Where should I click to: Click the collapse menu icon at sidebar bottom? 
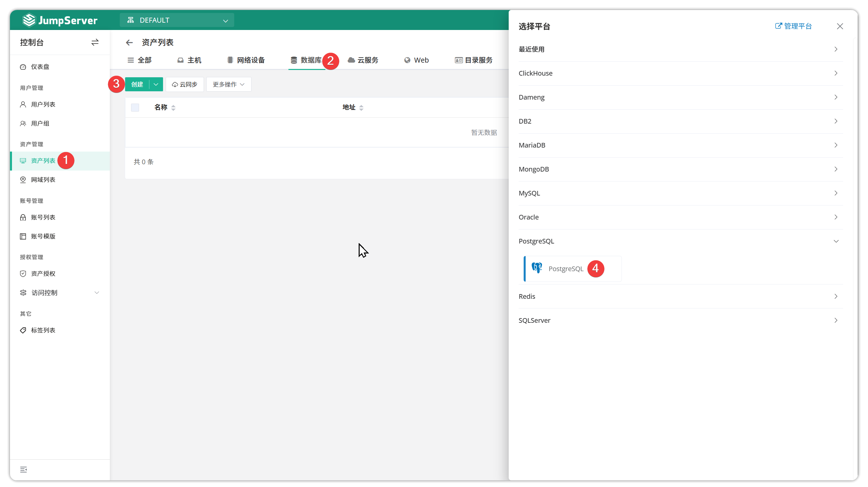(24, 469)
